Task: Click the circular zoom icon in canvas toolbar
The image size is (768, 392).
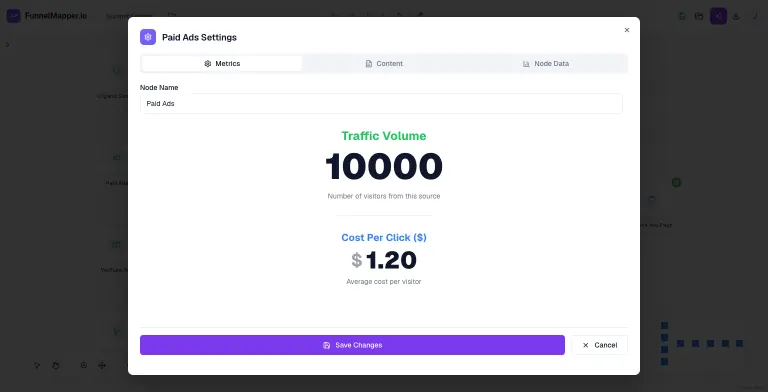Action: [84, 365]
